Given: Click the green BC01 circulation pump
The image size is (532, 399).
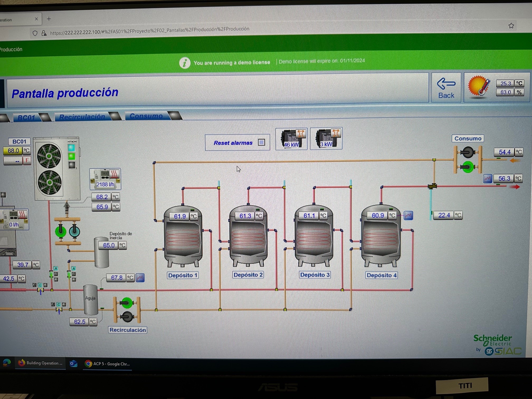Looking at the screenshot, I should click(61, 231).
